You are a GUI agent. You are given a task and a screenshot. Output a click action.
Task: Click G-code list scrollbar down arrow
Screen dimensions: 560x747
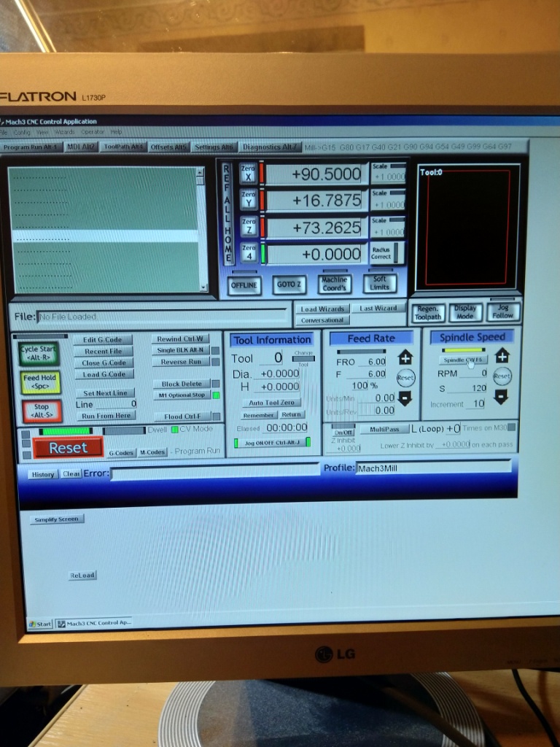coord(204,287)
